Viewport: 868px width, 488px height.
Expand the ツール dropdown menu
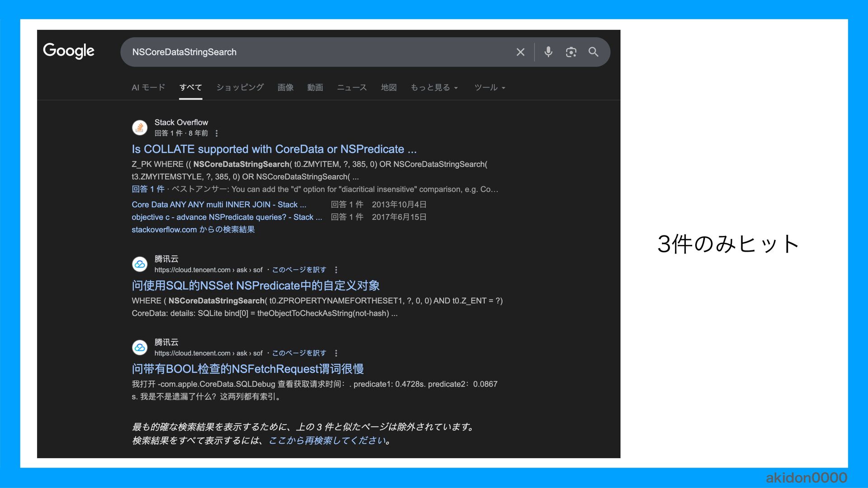coord(490,88)
